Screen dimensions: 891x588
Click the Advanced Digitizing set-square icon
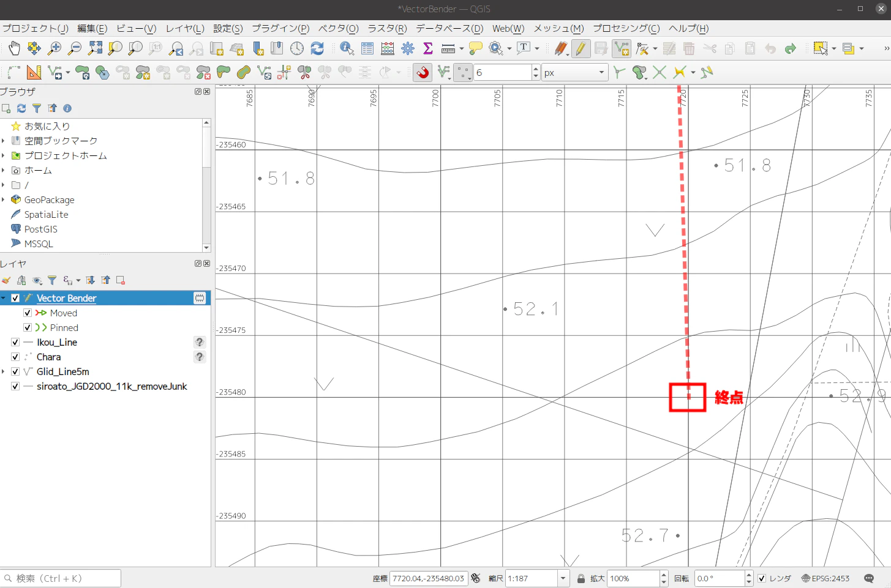[x=34, y=73]
